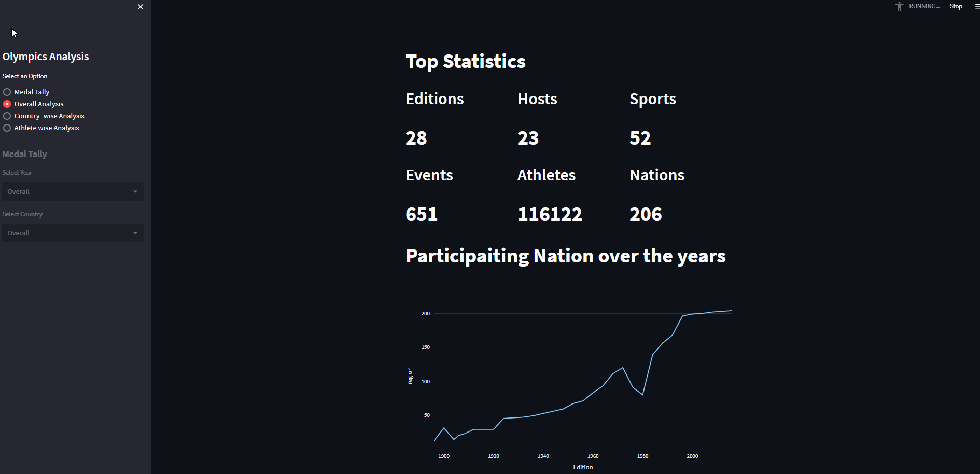Click the 1940 tick on the chart axis
The width and height of the screenshot is (980, 474).
[x=543, y=456]
